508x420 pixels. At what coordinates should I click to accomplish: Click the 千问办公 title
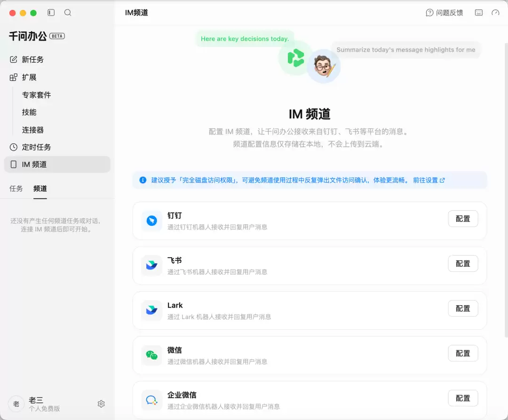[28, 36]
